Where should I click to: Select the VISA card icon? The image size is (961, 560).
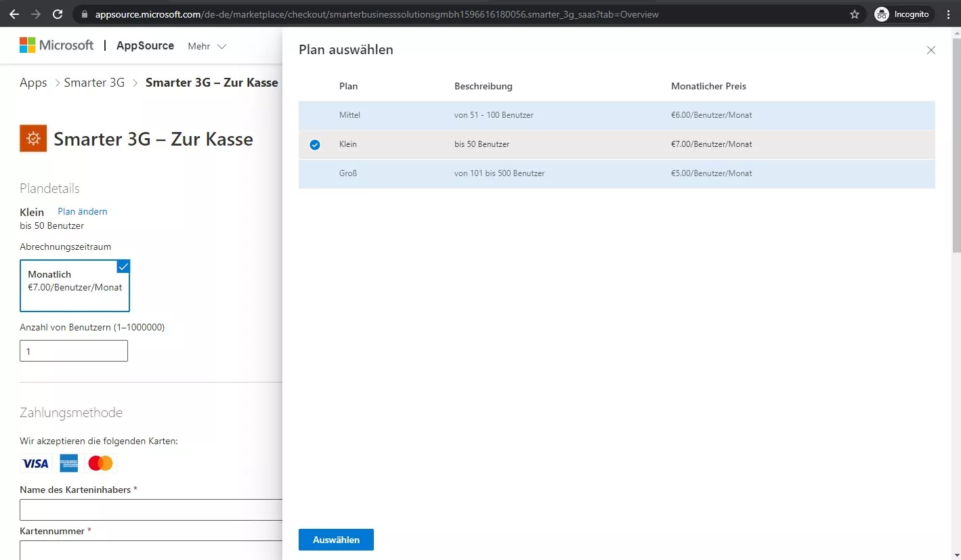click(35, 463)
